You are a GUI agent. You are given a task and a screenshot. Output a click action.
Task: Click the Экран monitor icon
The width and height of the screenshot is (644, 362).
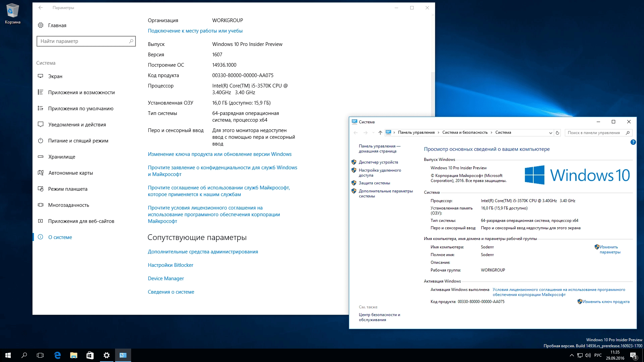41,76
